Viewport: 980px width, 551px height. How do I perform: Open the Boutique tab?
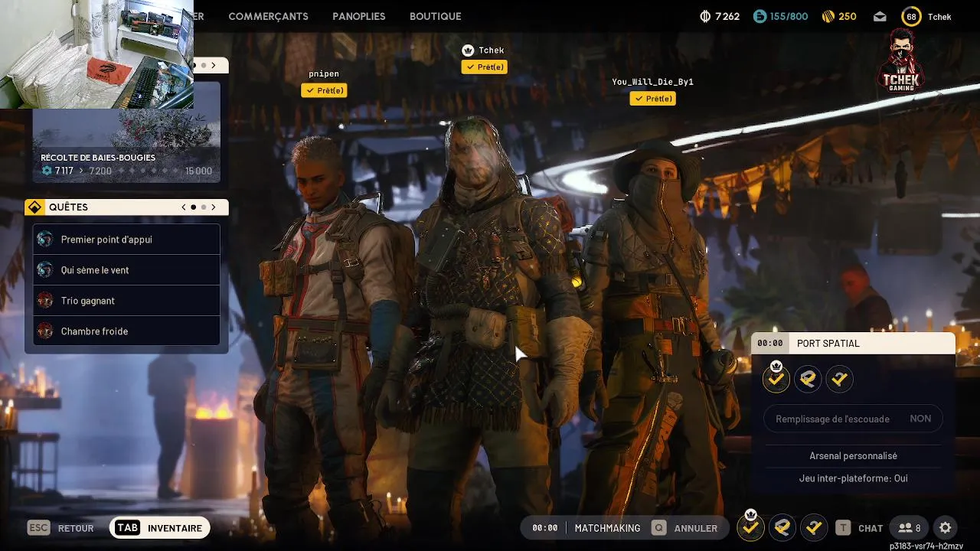tap(436, 16)
